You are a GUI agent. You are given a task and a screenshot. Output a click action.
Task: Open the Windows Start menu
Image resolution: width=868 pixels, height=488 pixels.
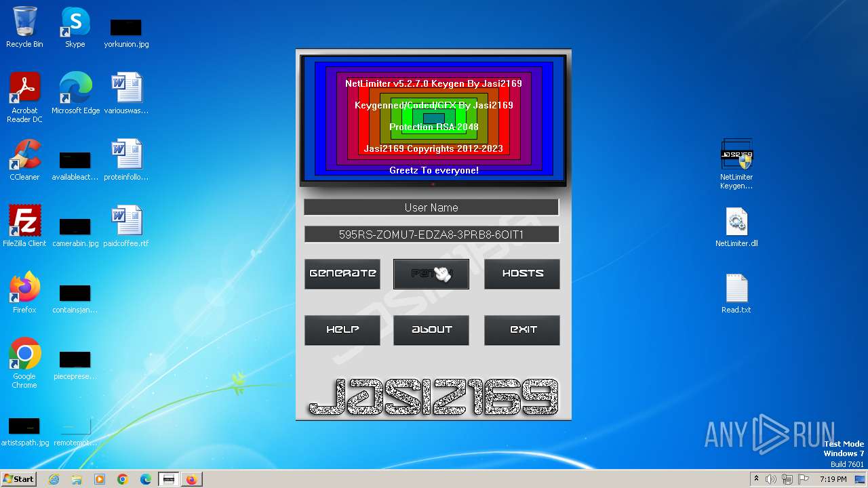19,479
